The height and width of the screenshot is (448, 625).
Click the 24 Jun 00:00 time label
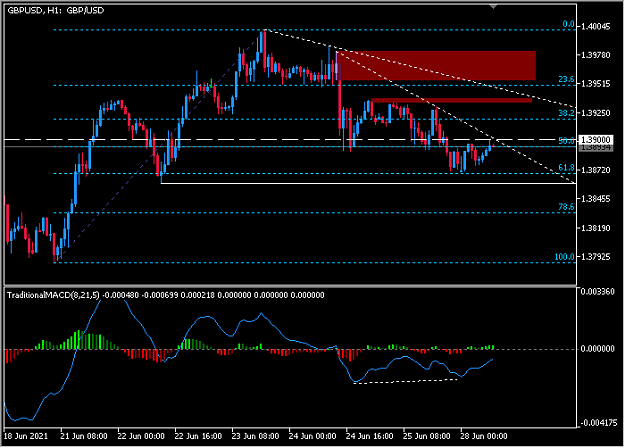[312, 436]
